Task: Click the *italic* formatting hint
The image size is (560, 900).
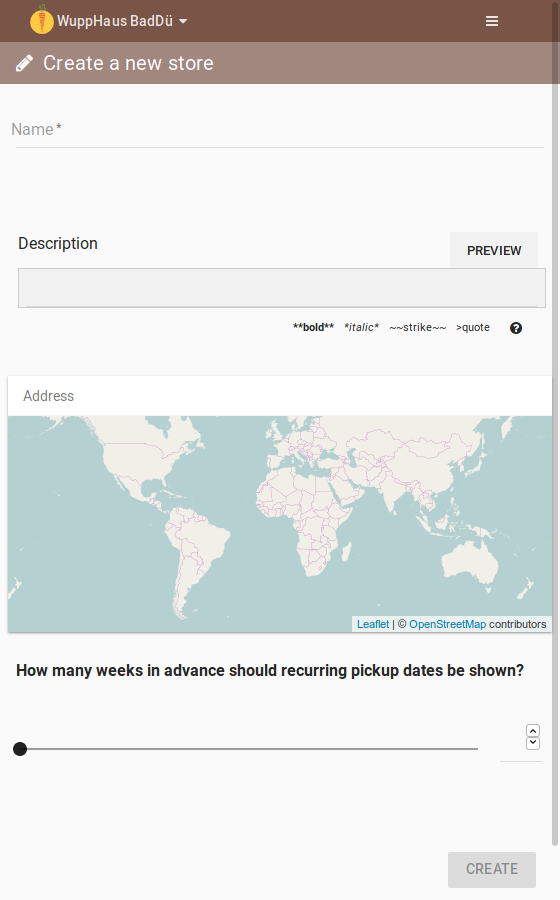Action: pyautogui.click(x=361, y=327)
